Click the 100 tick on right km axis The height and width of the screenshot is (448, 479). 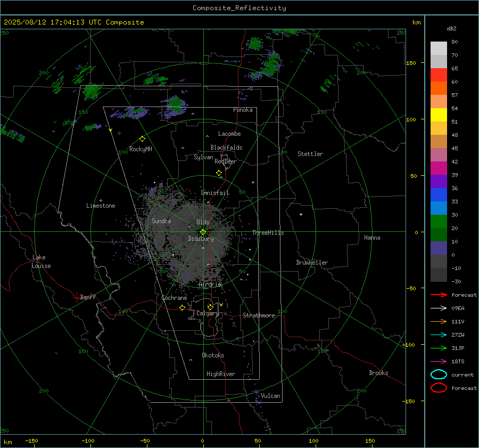[x=411, y=119]
